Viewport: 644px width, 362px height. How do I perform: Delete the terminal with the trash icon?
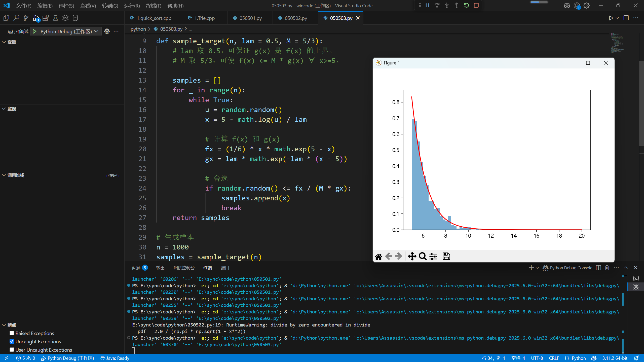point(607,268)
